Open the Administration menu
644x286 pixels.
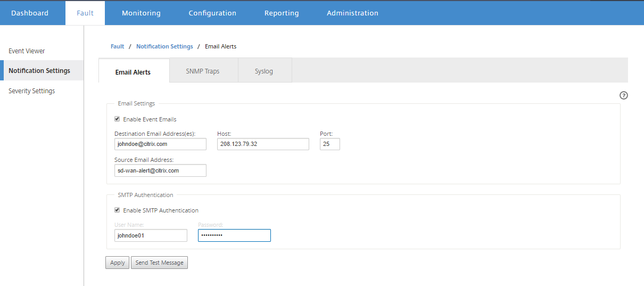[352, 13]
